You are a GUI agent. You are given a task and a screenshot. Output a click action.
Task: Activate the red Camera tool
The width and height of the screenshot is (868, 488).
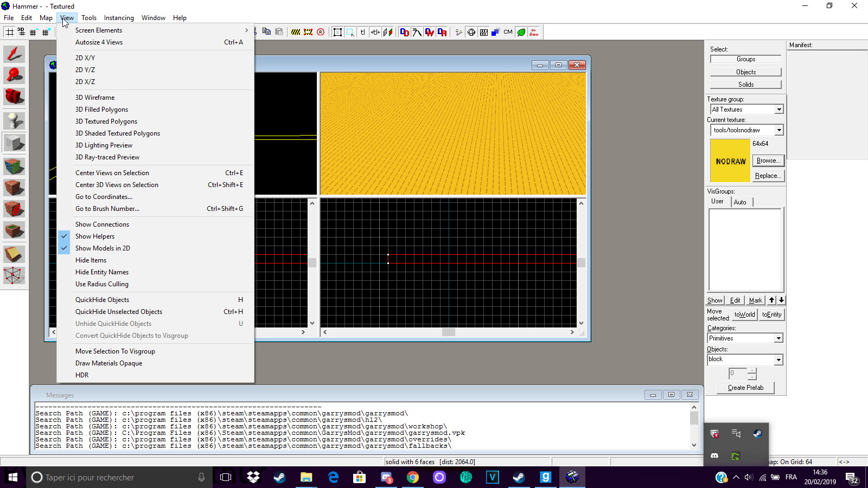(x=14, y=97)
